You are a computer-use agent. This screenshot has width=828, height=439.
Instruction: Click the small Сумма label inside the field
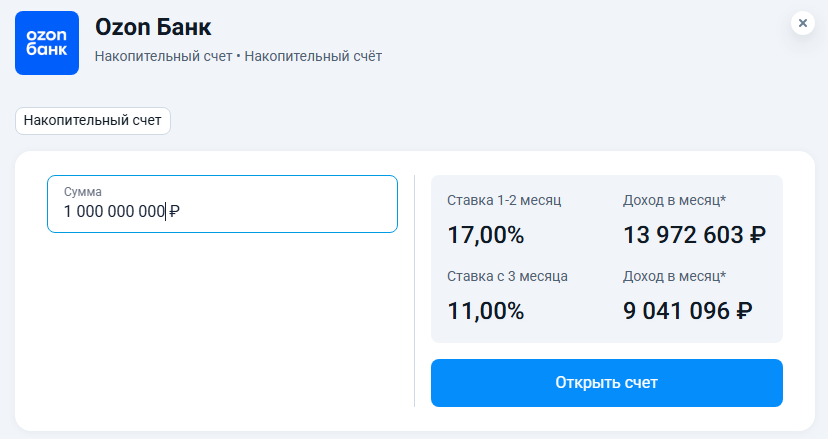[x=83, y=191]
